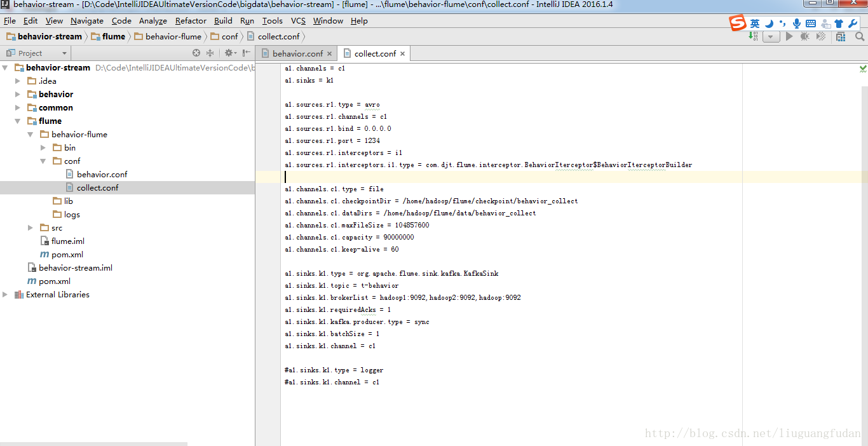Open the Refactor menu

pos(191,20)
